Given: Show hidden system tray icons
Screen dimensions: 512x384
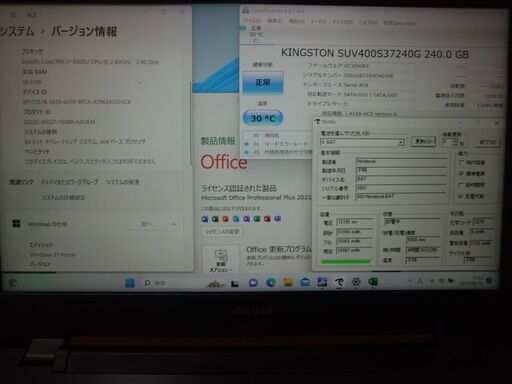Looking at the screenshot, I should click(409, 281).
